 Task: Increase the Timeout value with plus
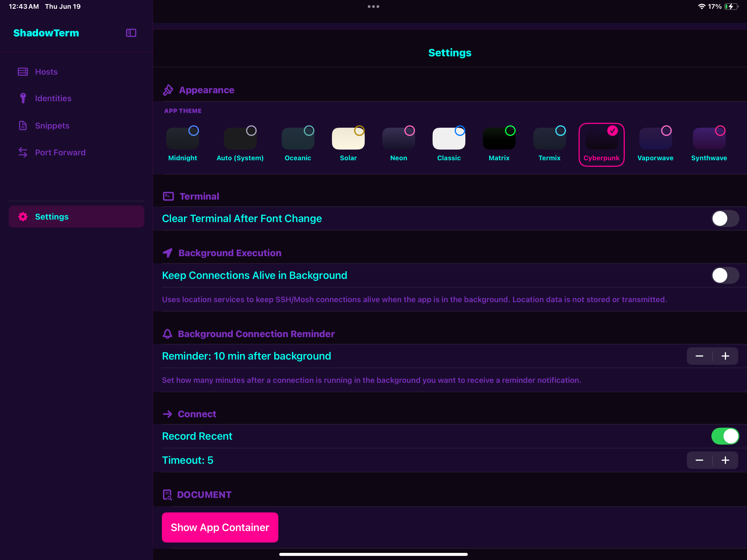coord(725,460)
